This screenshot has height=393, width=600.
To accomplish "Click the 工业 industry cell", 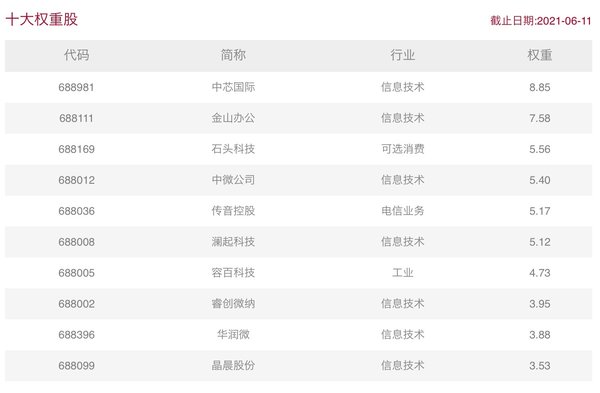I will pos(403,273).
